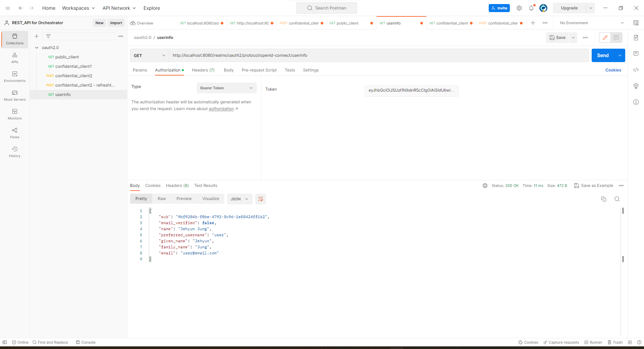Screen dimensions: 644x349
Task: Change the JSON format dropdown
Action: [239, 199]
